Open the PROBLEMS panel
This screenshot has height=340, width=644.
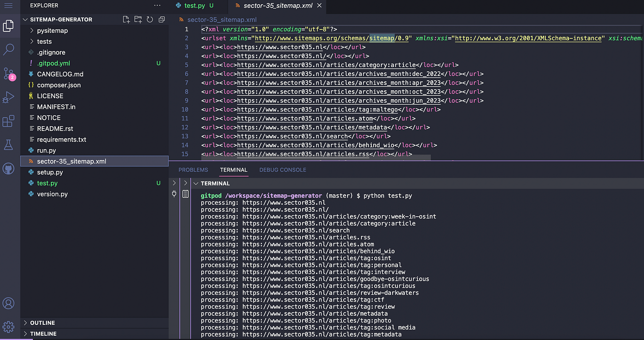pyautogui.click(x=193, y=170)
